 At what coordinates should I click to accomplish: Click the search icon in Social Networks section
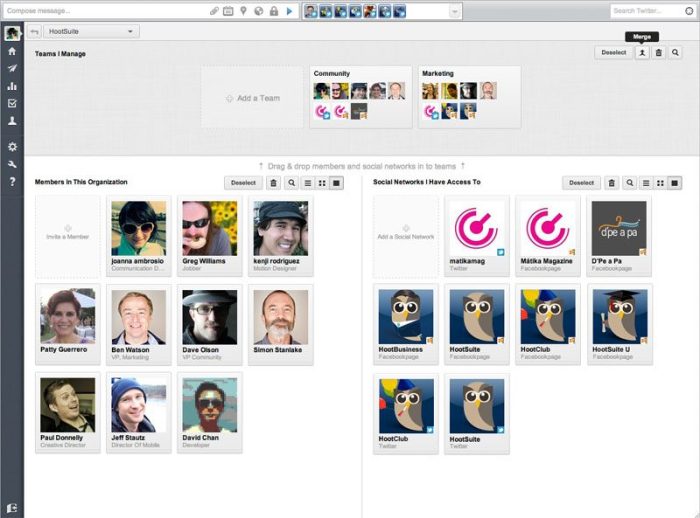(629, 183)
